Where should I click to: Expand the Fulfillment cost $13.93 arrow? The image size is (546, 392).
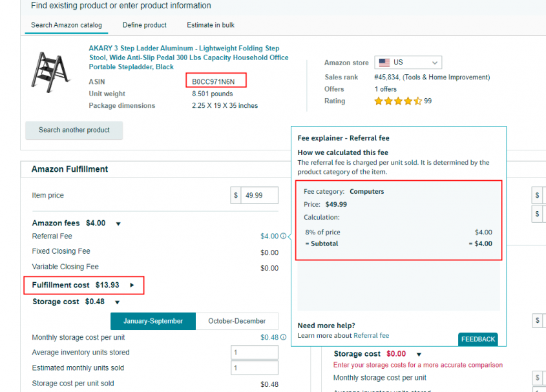[132, 285]
